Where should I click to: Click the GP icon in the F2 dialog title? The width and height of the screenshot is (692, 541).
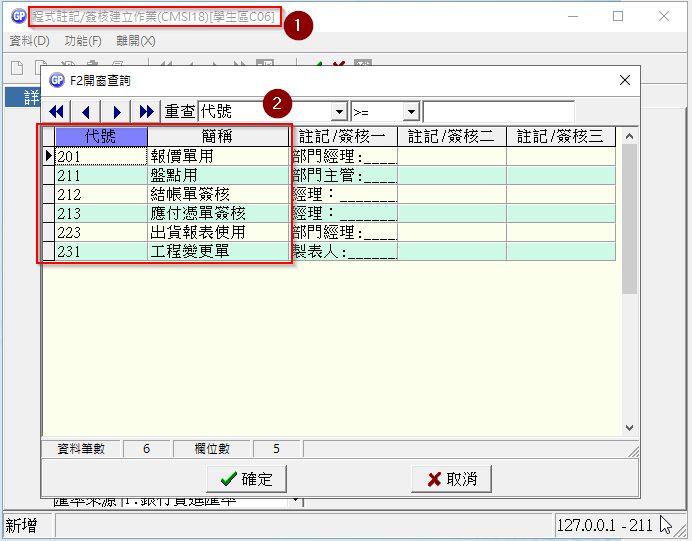57,80
